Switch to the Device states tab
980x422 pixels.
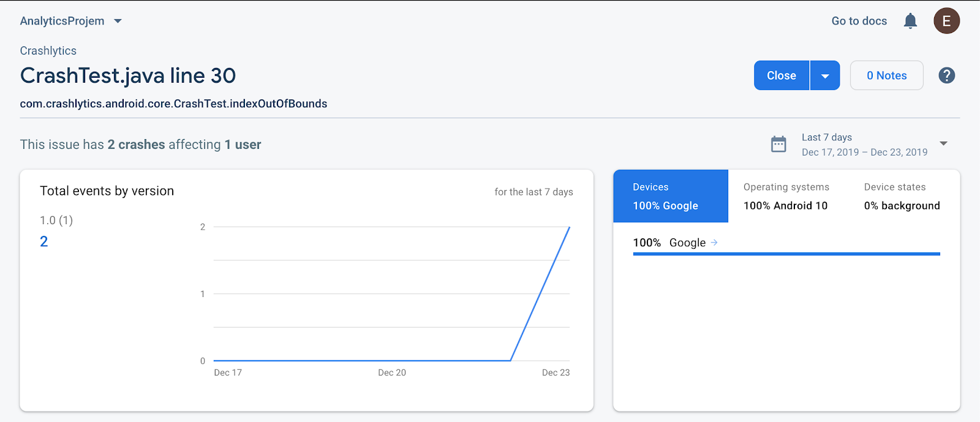click(x=902, y=196)
